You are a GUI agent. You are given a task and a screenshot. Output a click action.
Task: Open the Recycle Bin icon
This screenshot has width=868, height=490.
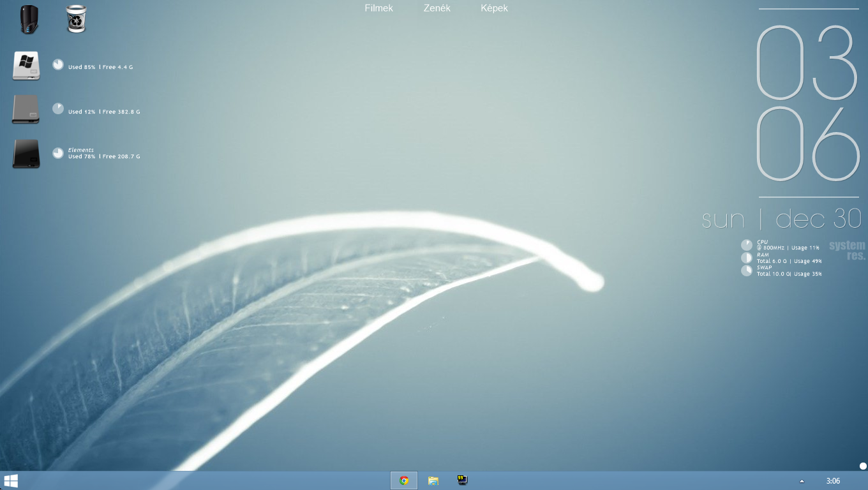(x=76, y=19)
